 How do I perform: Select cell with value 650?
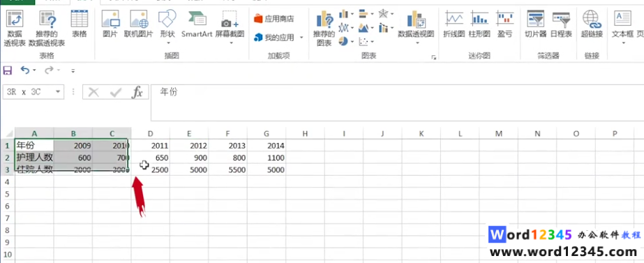point(150,158)
